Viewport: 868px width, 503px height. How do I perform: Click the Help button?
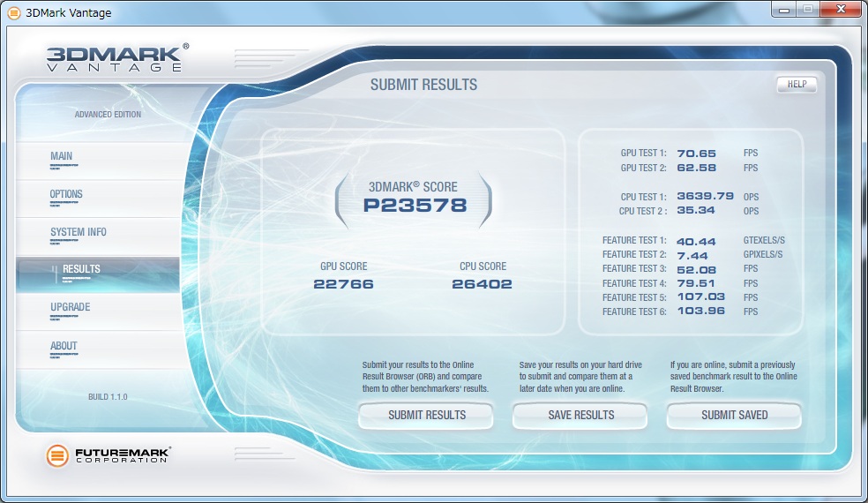(797, 84)
